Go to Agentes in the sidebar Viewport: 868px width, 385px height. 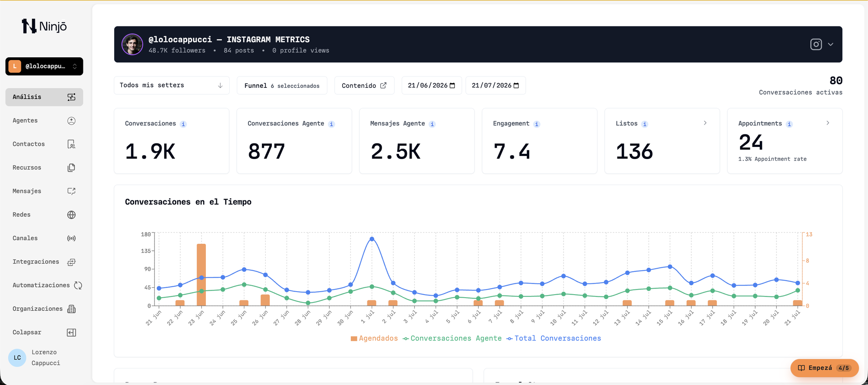click(x=44, y=121)
